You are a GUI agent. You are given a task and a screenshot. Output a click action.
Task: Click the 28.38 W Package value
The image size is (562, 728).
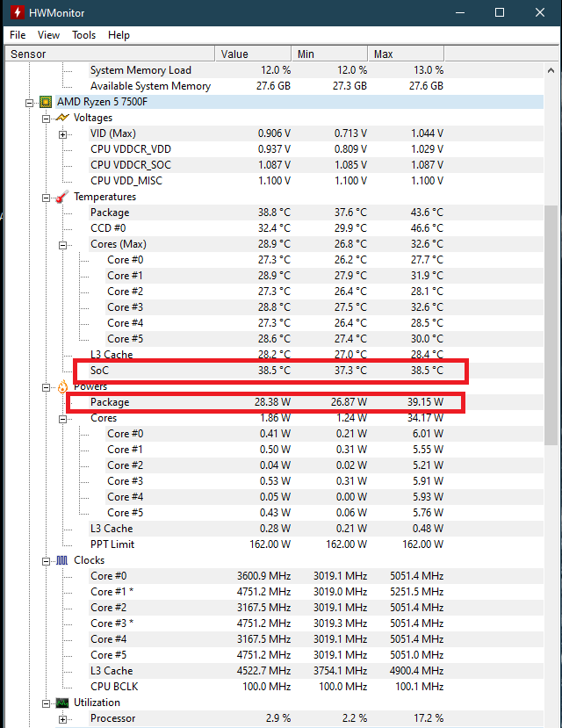tap(272, 402)
